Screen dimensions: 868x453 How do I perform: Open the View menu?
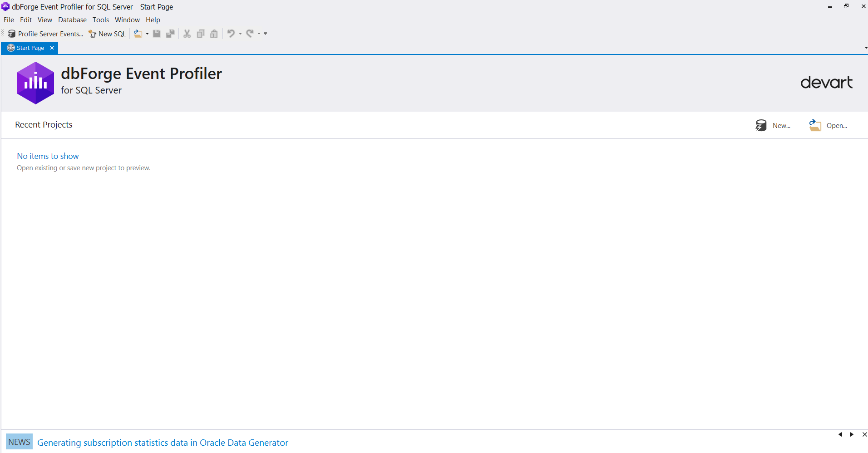[45, 20]
